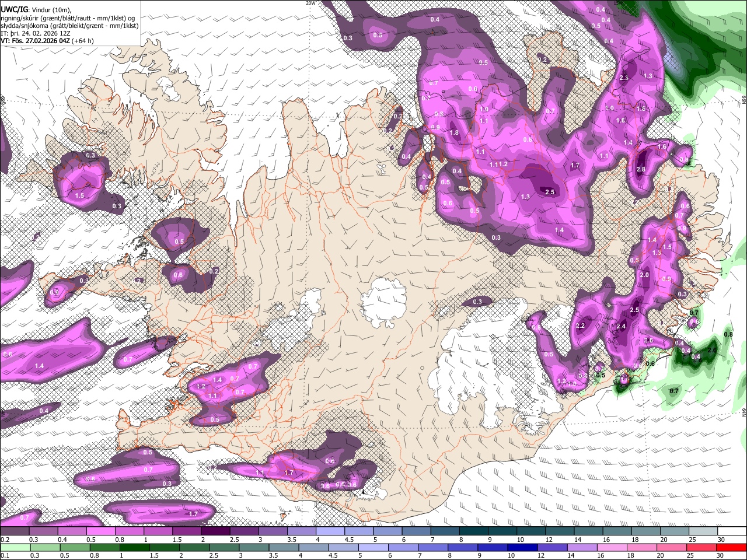Viewport: 747px width, 560px height.
Task: Click the 'VT: Fös. 27.02.2026 04Z' valid time
Action: 35,41
